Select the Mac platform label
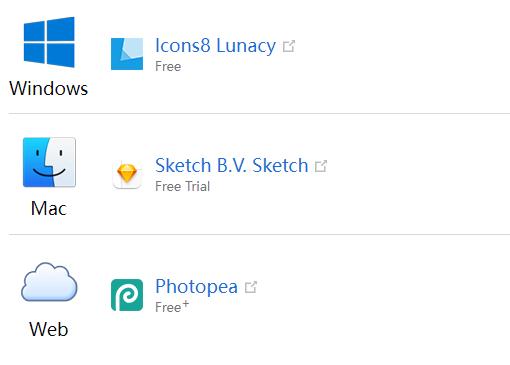 pos(49,209)
